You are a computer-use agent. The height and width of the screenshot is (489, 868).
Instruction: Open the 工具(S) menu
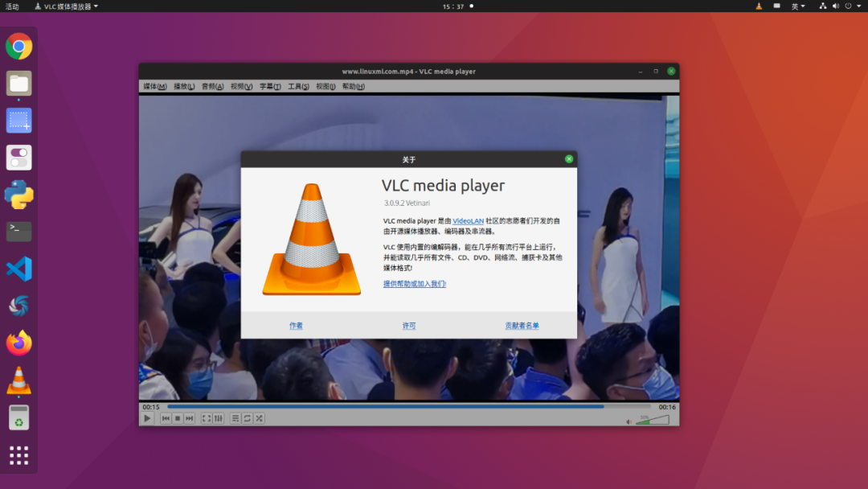[298, 86]
